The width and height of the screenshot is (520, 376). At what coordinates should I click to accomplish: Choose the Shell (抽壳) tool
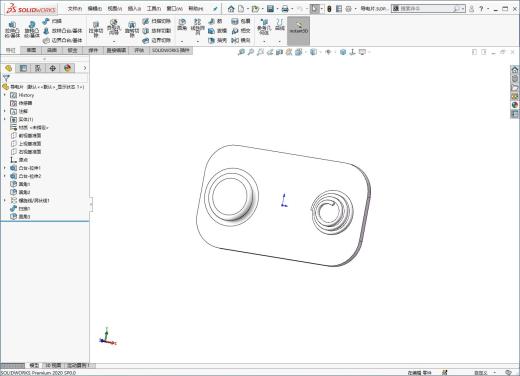217,40
